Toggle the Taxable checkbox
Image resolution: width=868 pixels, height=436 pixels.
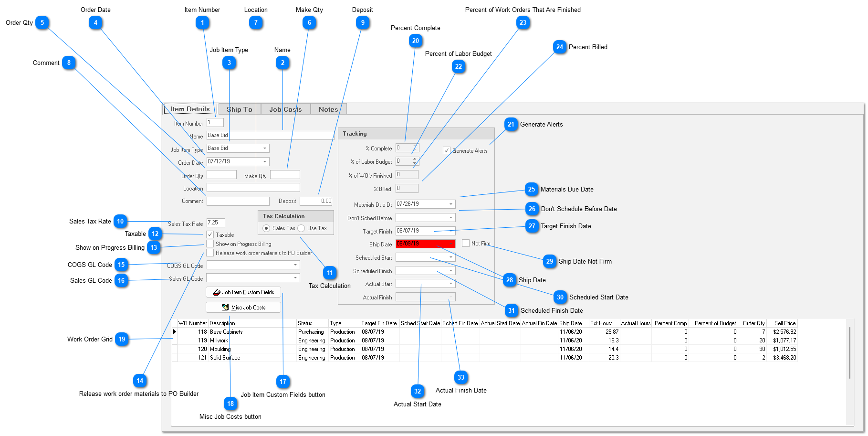[210, 234]
